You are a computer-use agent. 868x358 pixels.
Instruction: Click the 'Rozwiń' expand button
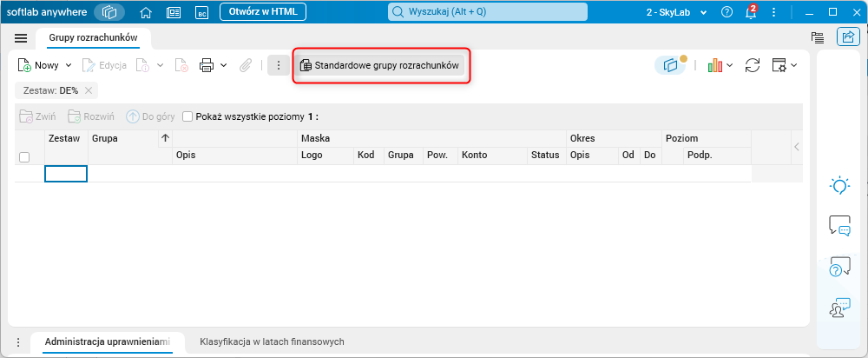point(91,116)
